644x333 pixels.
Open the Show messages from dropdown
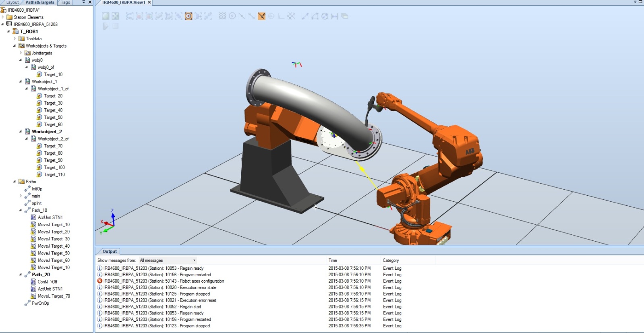tap(194, 261)
